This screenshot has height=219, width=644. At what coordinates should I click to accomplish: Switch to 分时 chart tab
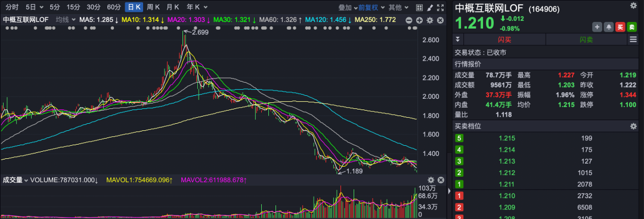point(12,7)
